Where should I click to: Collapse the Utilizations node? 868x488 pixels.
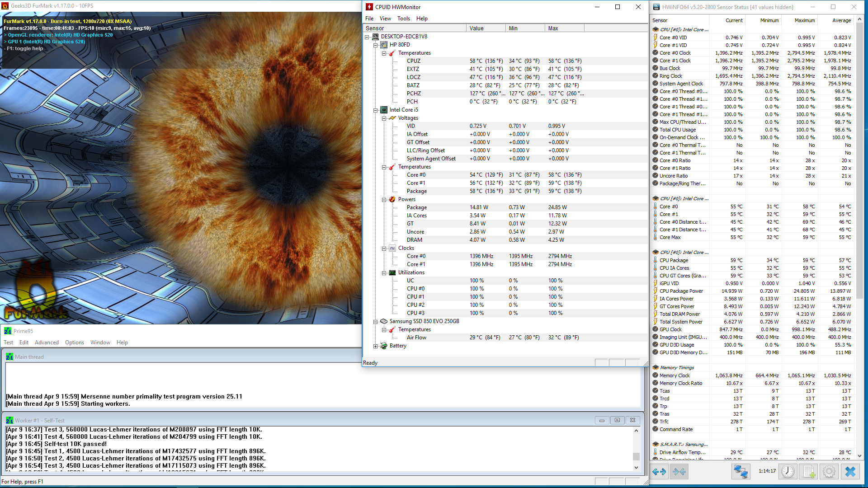point(384,273)
